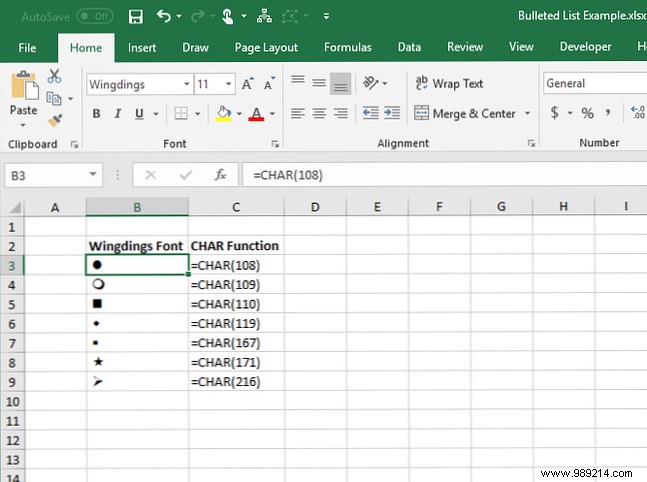Select the 'CHAR Function' header cell
The height and width of the screenshot is (482, 647).
tap(236, 246)
